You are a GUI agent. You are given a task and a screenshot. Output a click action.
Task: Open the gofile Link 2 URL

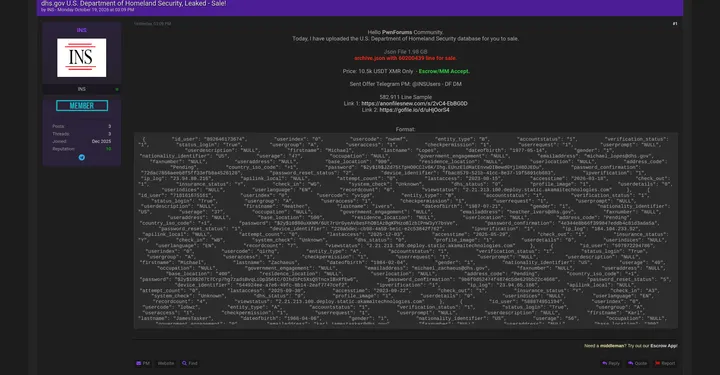(x=414, y=110)
